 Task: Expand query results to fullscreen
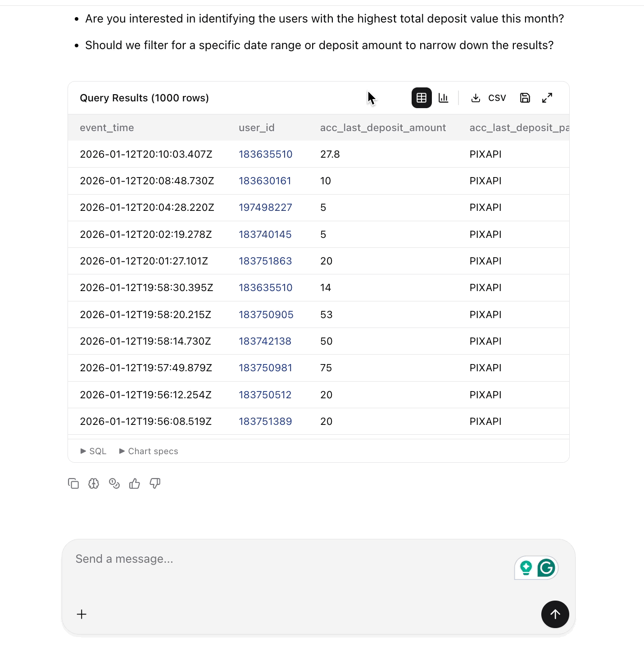pyautogui.click(x=547, y=98)
